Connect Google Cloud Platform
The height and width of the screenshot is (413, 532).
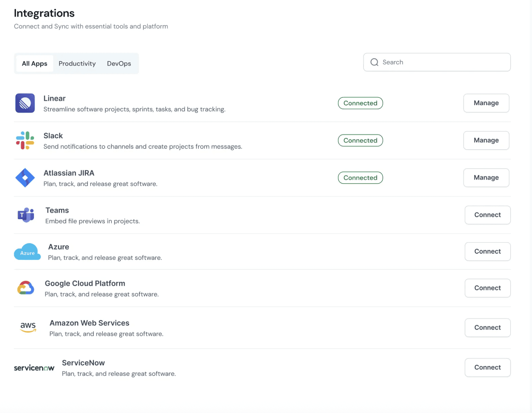[487, 288]
